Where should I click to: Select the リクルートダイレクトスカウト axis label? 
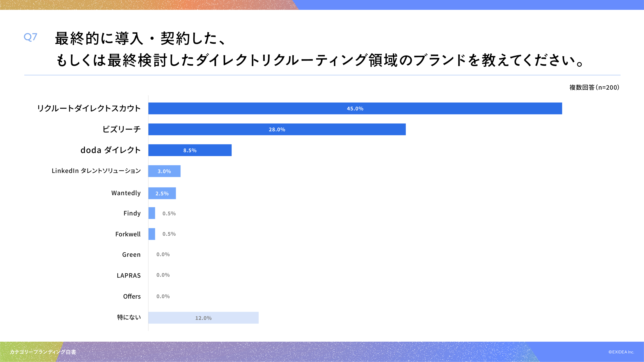[89, 108]
